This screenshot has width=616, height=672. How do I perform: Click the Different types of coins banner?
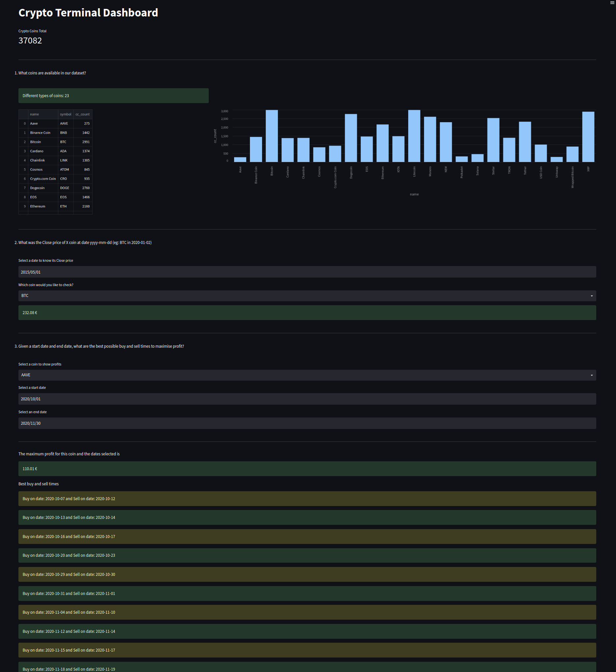113,95
